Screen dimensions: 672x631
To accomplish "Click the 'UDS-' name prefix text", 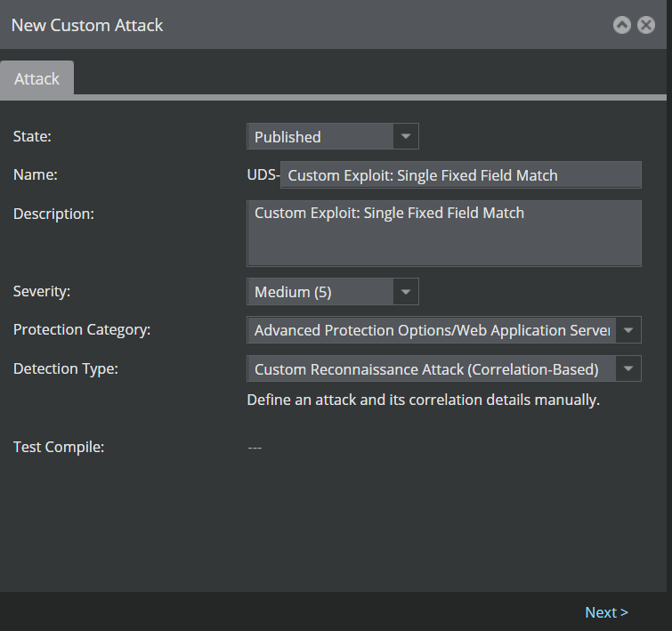I will pyautogui.click(x=263, y=175).
